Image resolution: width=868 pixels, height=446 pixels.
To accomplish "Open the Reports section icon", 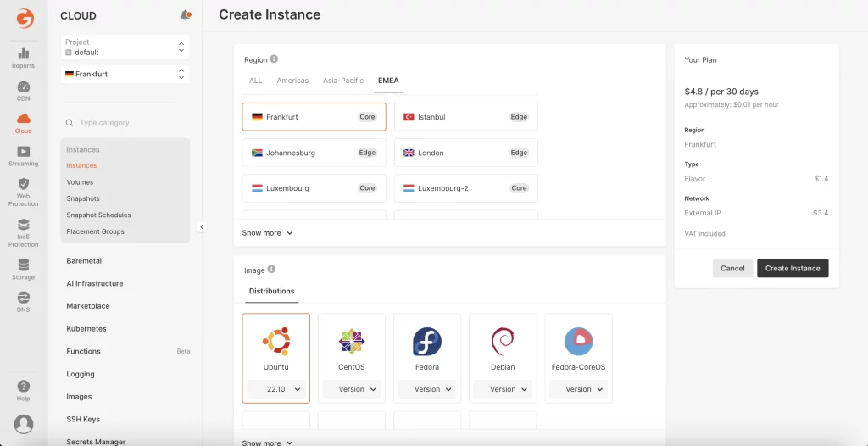I will point(23,54).
